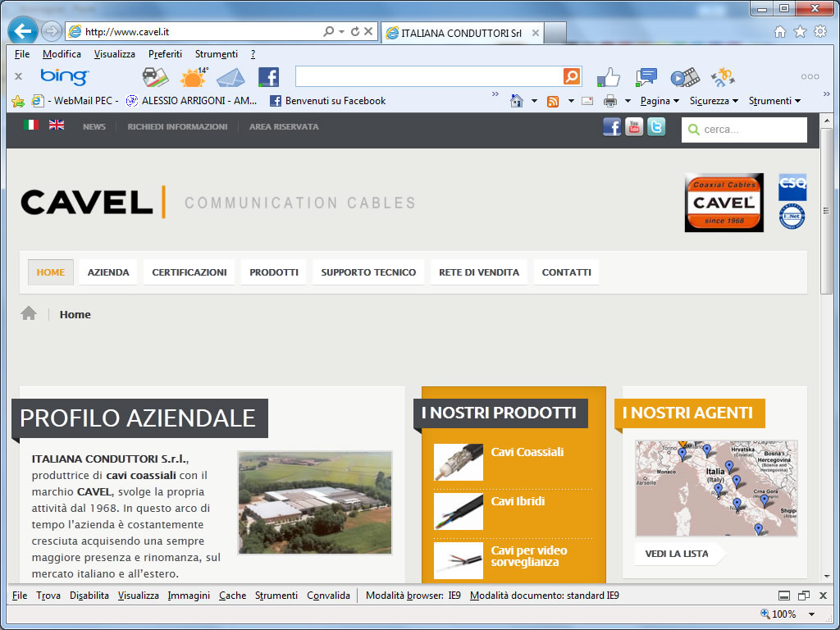Open CERTIFICAZIONI navigation link
The image size is (840, 630).
[189, 272]
